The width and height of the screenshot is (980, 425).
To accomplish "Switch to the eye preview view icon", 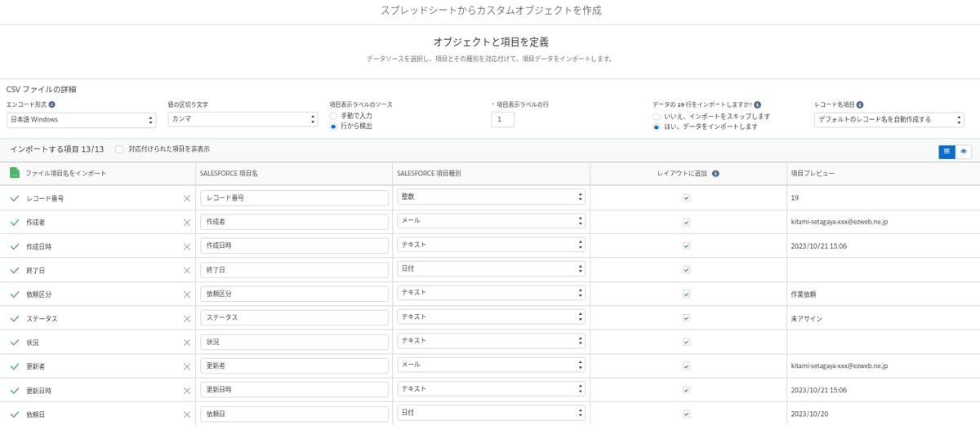I will [x=964, y=151].
